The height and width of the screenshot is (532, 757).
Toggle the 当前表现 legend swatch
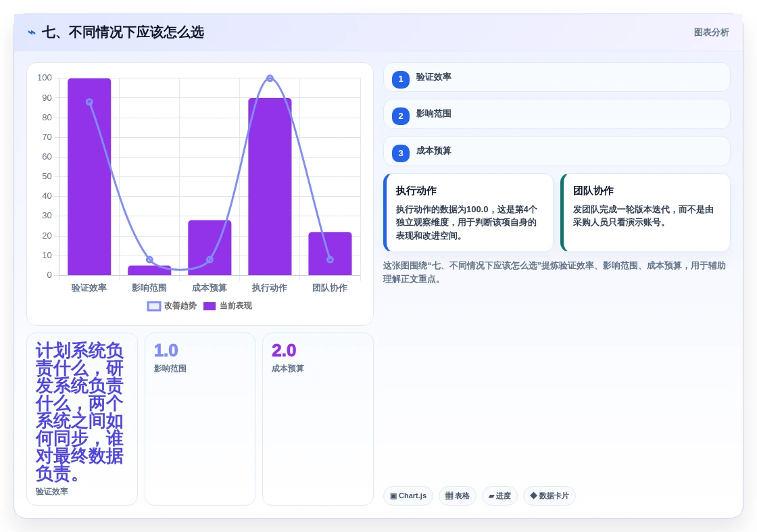pyautogui.click(x=210, y=306)
